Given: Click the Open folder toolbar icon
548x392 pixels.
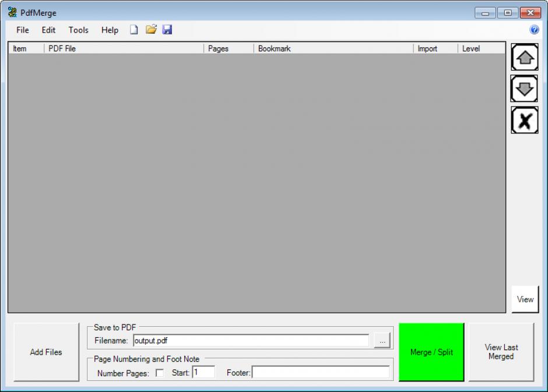Looking at the screenshot, I should coord(151,30).
